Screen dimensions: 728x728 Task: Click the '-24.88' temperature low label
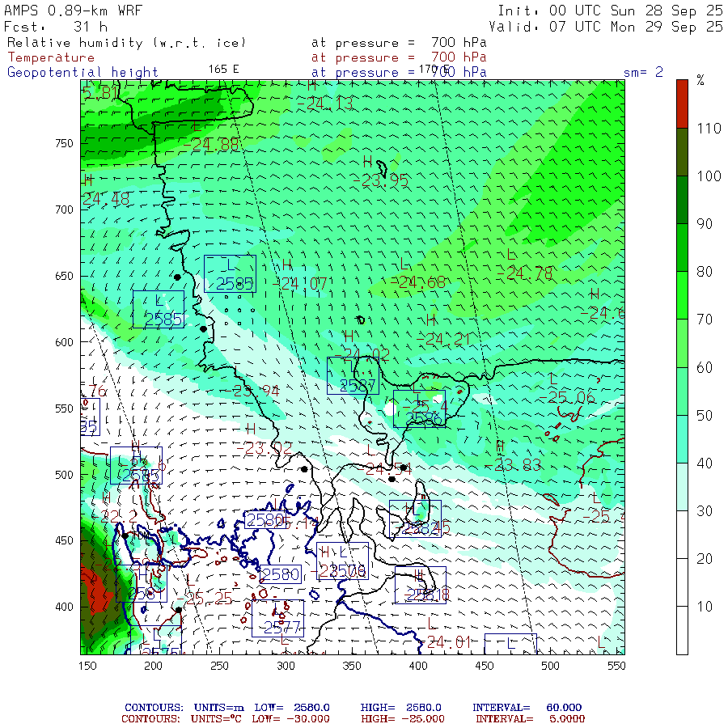pos(211,145)
